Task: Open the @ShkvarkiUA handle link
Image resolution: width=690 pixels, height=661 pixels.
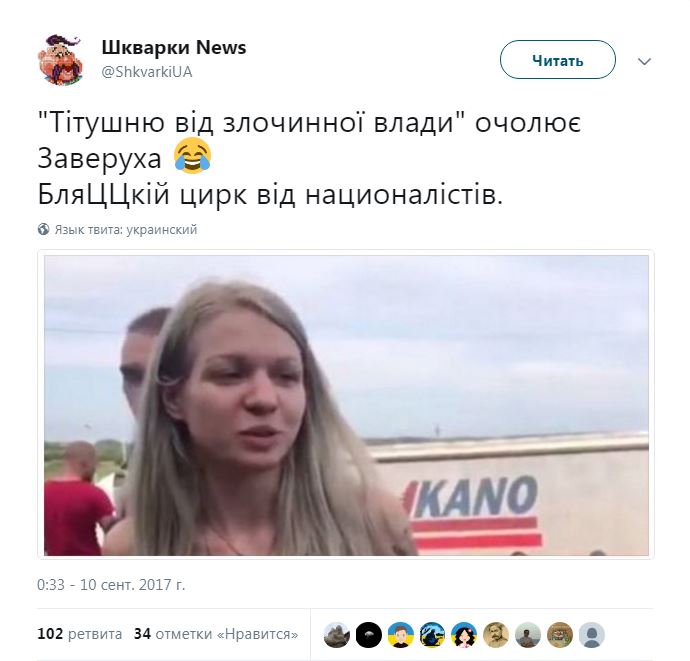Action: pyautogui.click(x=147, y=72)
